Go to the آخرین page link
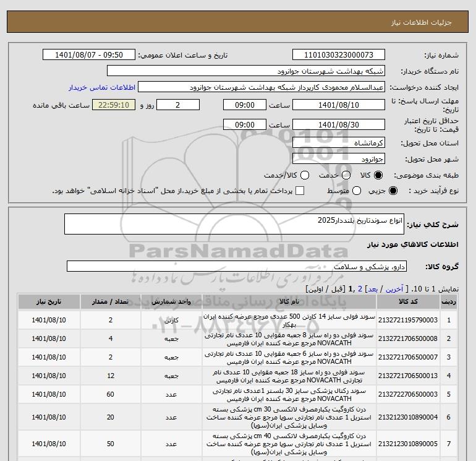The height and width of the screenshot is (461, 476). 394,289
